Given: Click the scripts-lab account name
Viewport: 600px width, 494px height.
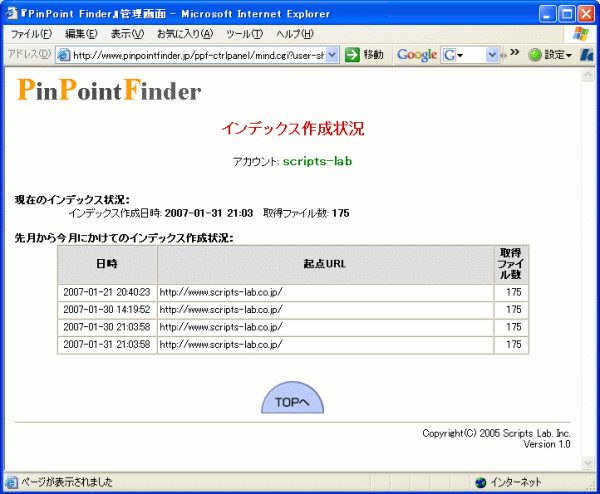Looking at the screenshot, I should pyautogui.click(x=317, y=161).
